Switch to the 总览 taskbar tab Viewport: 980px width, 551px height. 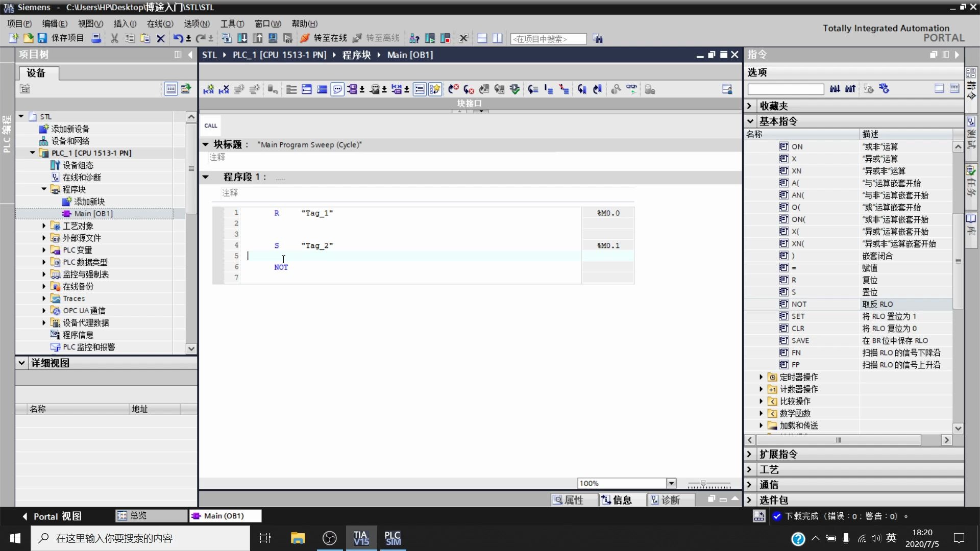coord(152,516)
